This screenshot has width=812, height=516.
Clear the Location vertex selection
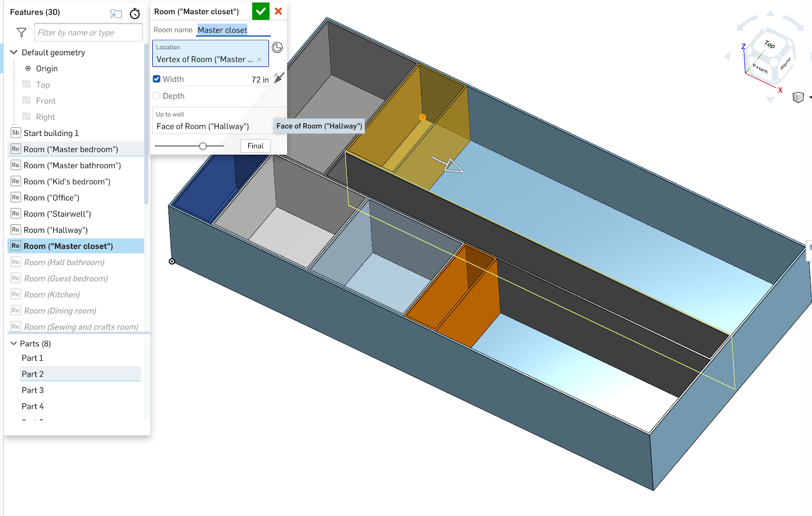[259, 59]
